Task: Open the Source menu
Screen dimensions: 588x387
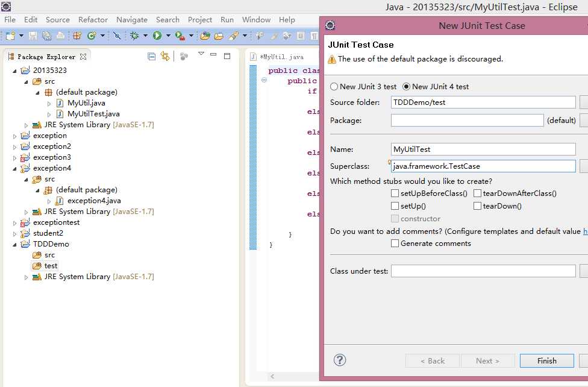Action: tap(58, 19)
